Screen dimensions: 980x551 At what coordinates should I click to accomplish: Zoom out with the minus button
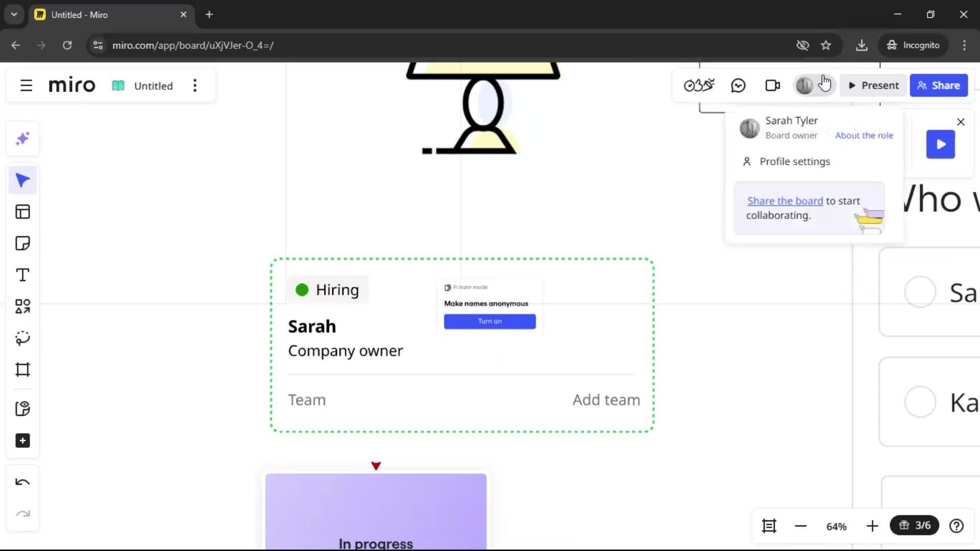[x=801, y=526]
